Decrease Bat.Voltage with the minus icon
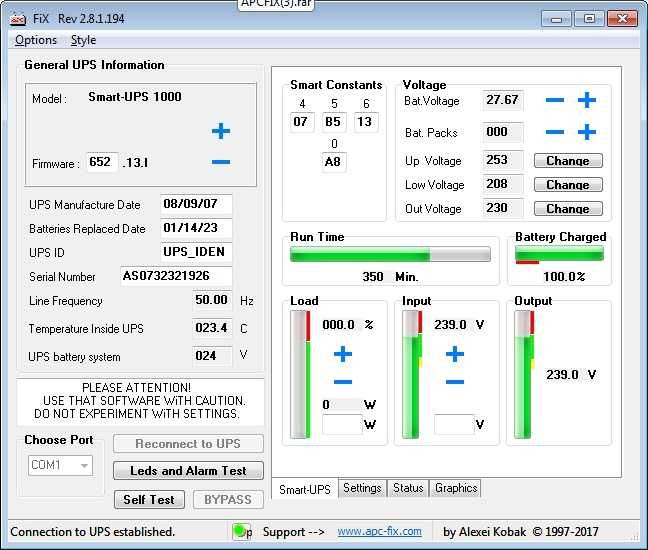This screenshot has height=550, width=648. pyautogui.click(x=555, y=100)
